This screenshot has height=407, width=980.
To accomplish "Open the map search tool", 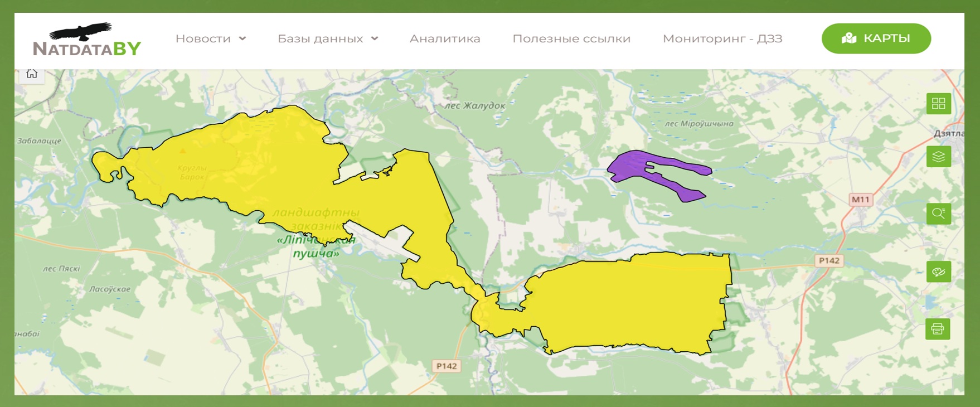I will point(938,214).
